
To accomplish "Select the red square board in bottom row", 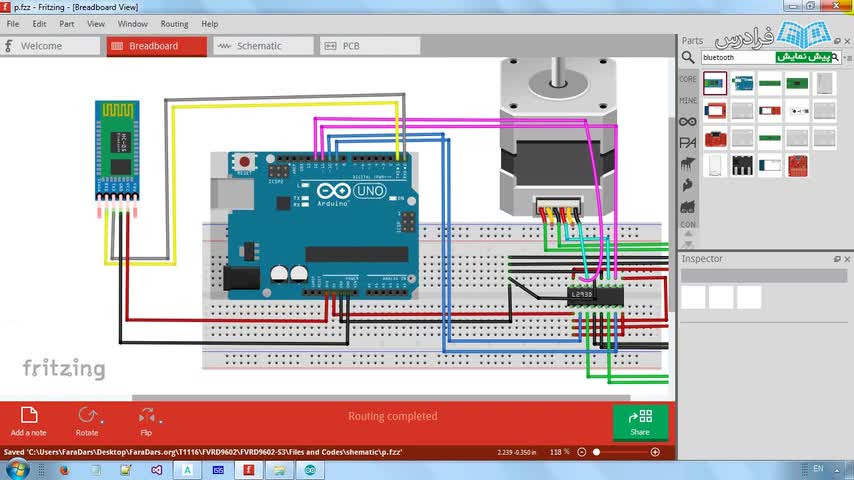I will click(797, 165).
